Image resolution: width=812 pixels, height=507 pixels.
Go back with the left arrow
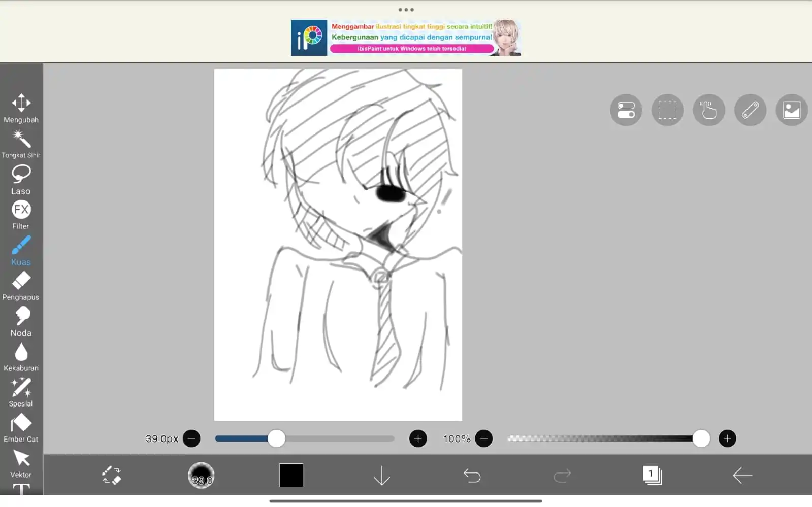coord(742,476)
